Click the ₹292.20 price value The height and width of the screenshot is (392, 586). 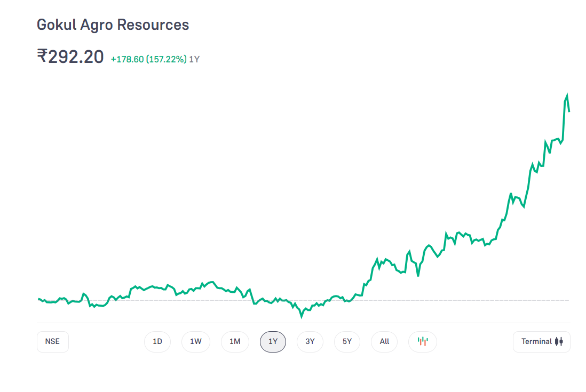click(x=70, y=57)
